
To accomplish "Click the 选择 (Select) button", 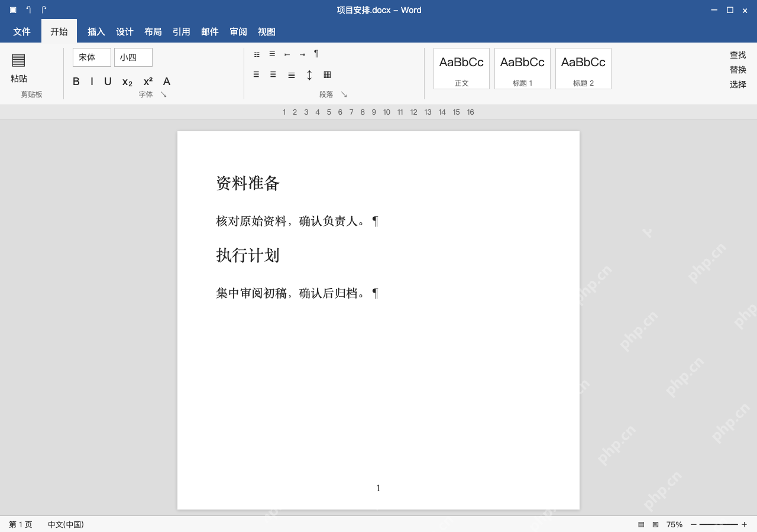I will tap(738, 85).
